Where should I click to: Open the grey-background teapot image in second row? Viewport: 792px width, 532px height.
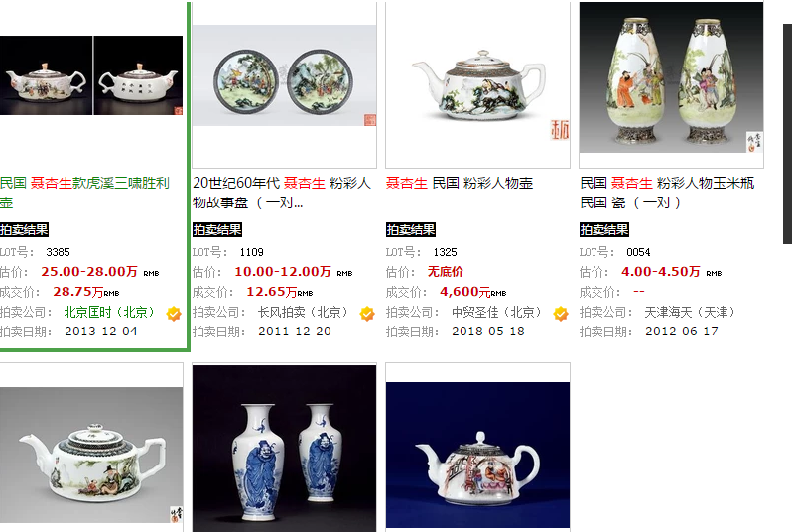point(91,455)
